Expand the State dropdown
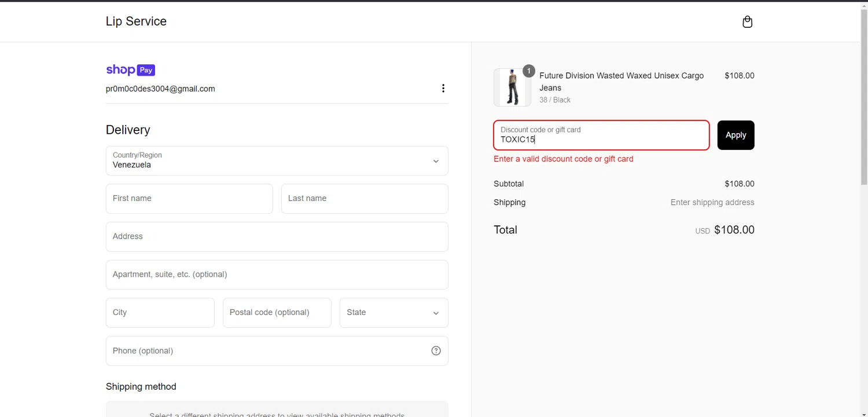The image size is (868, 417). [x=394, y=313]
